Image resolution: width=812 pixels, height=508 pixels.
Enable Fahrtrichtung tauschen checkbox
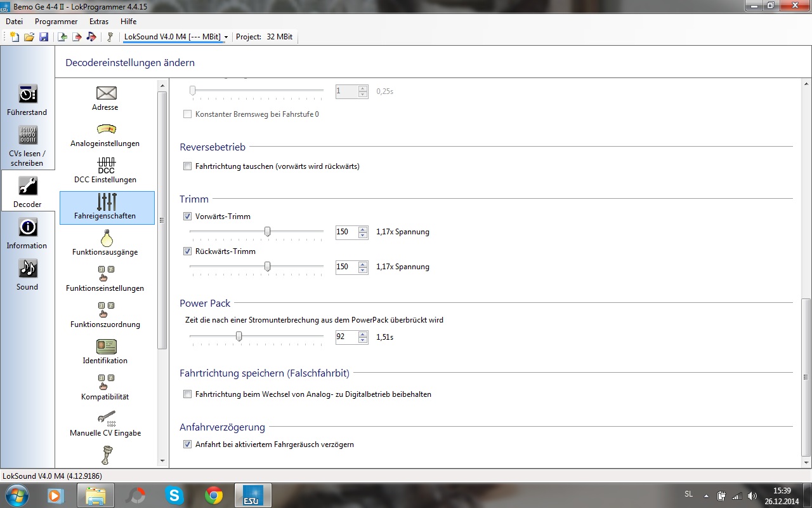187,166
